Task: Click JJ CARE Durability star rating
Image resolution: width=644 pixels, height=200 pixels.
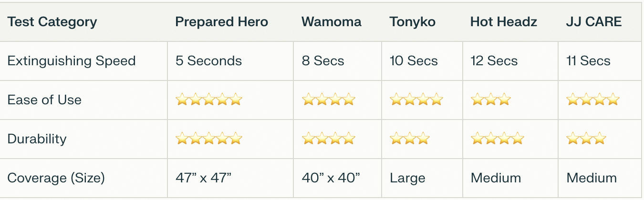Action: 586,139
